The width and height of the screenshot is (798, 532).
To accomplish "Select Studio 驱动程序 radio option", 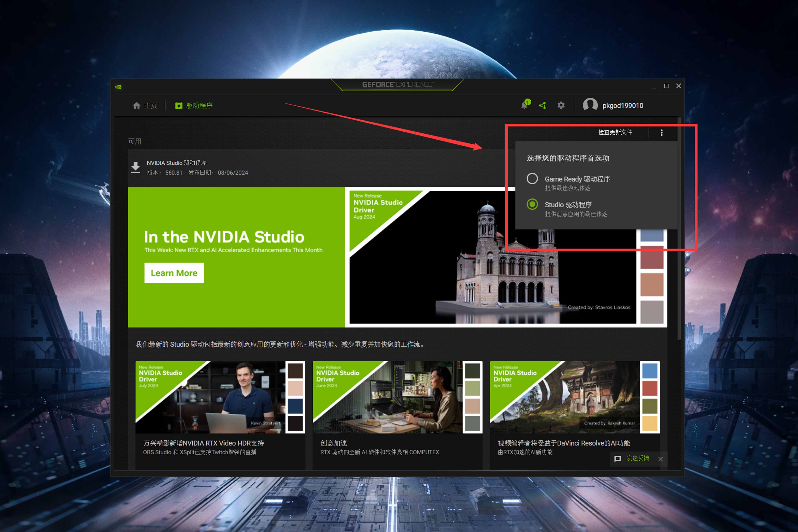I will pyautogui.click(x=532, y=204).
